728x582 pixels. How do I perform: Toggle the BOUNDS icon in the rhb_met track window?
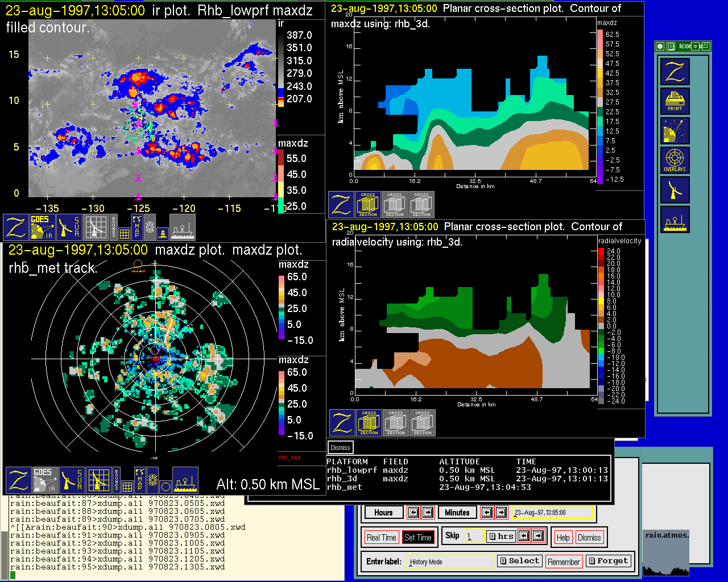(x=117, y=480)
